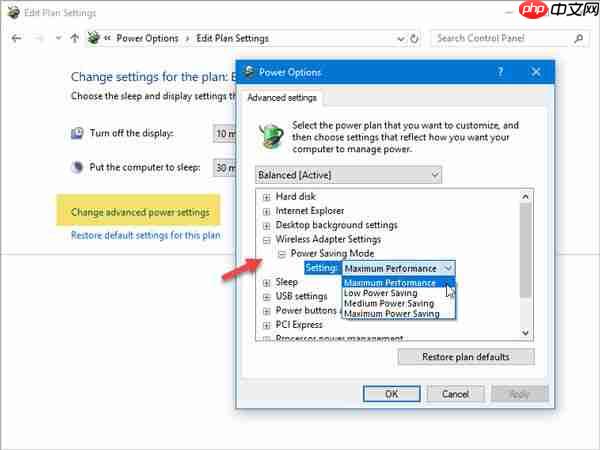This screenshot has height=450, width=600.
Task: Click the display monitor icon beside Turn off the display
Action: coord(77,133)
